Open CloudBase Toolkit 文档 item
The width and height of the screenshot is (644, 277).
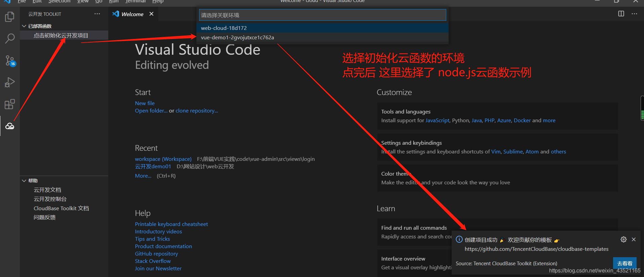[x=61, y=208]
